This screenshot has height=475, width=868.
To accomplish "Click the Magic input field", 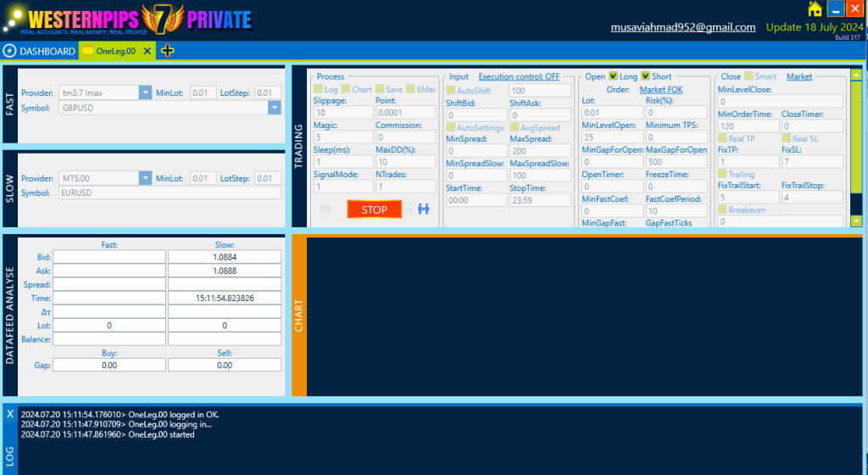I will pos(343,137).
